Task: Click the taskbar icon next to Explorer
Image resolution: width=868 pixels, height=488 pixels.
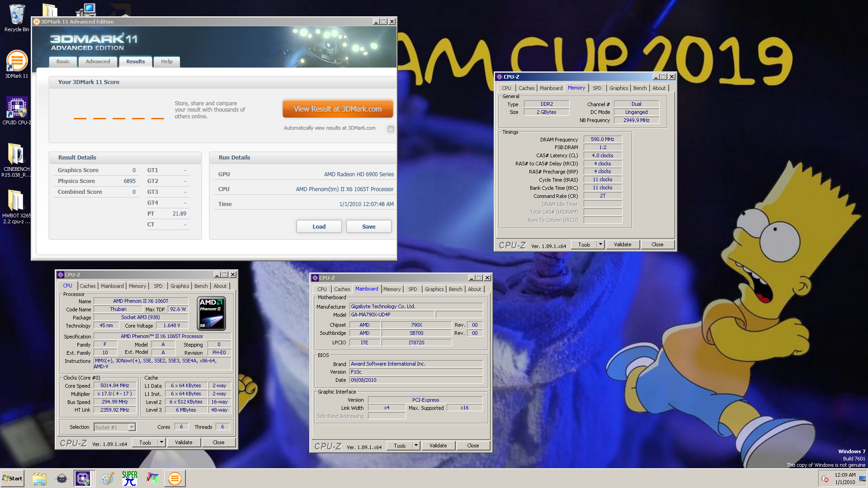Action: tap(62, 479)
